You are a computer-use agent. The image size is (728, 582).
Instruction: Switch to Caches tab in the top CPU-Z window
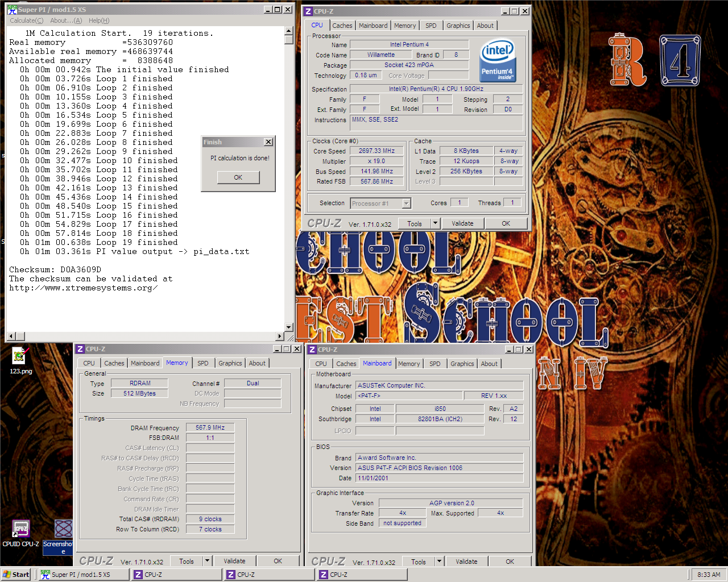342,26
